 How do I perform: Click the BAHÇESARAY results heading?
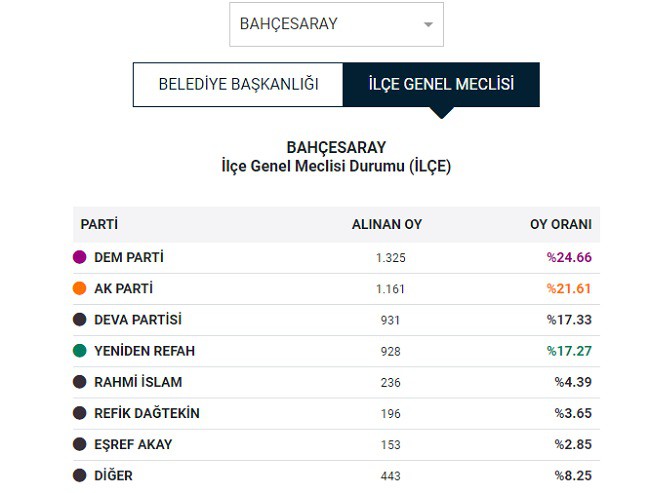(x=336, y=148)
